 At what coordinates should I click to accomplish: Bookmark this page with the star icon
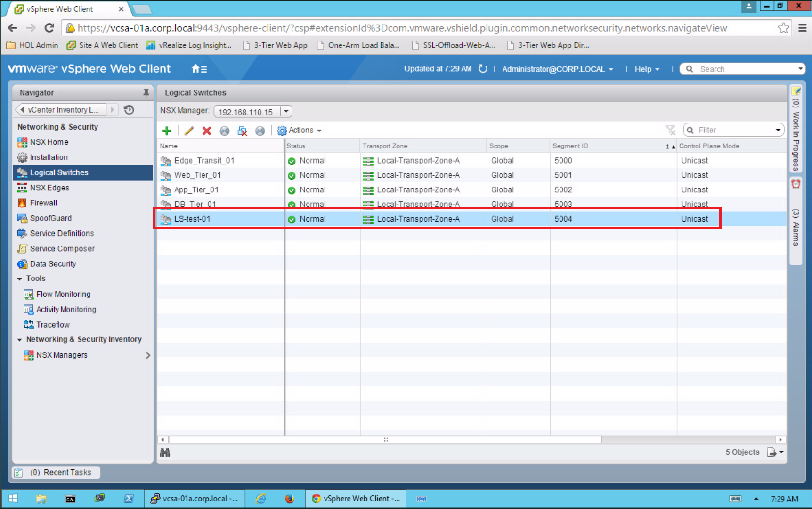783,28
